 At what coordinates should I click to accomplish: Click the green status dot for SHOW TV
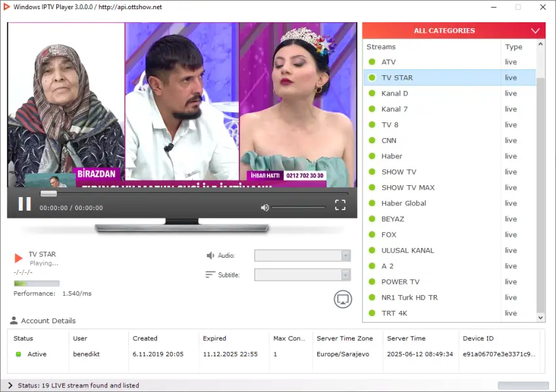372,171
